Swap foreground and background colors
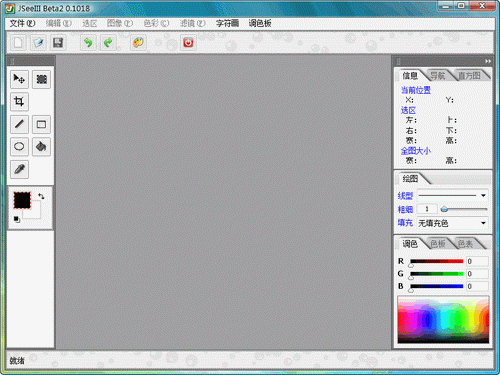Image resolution: width=500 pixels, height=375 pixels. [x=41, y=196]
